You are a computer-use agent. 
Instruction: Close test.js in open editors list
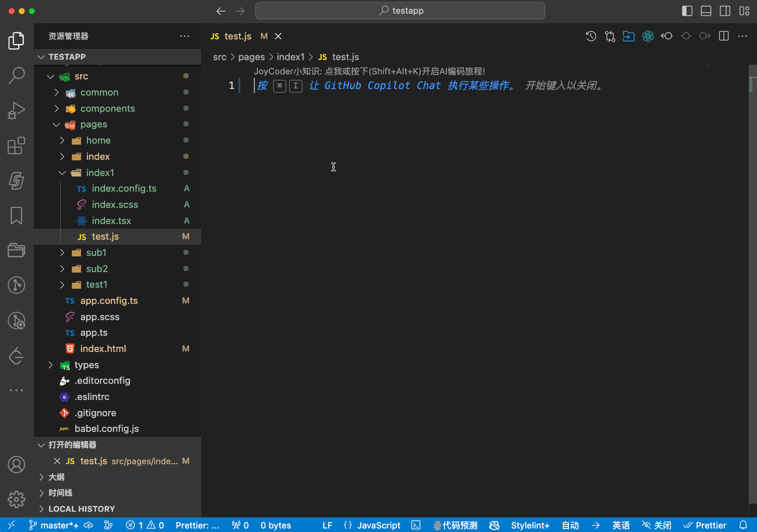pos(57,461)
